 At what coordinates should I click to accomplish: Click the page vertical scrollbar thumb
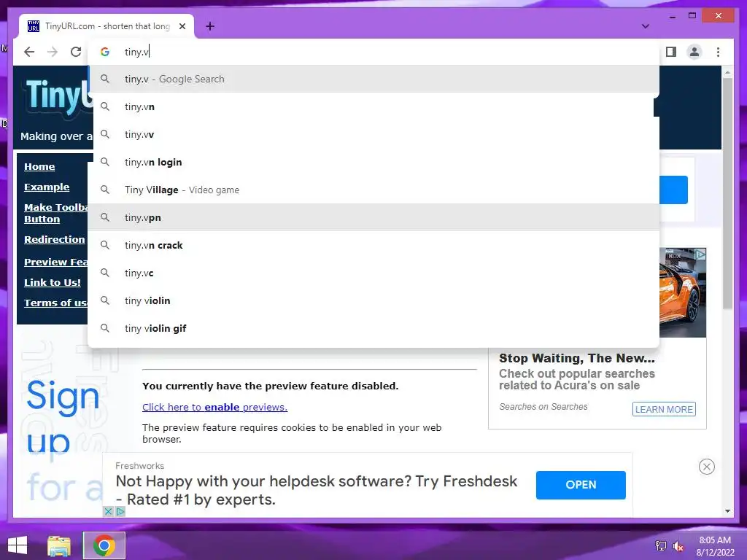[727, 192]
